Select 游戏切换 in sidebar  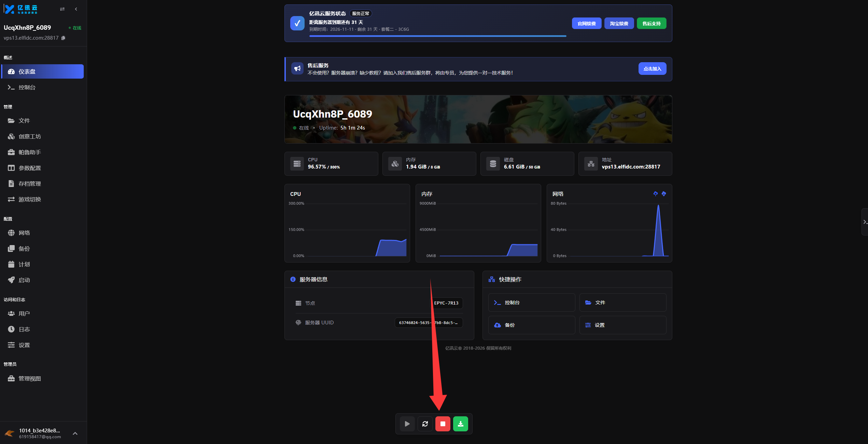[43, 199]
